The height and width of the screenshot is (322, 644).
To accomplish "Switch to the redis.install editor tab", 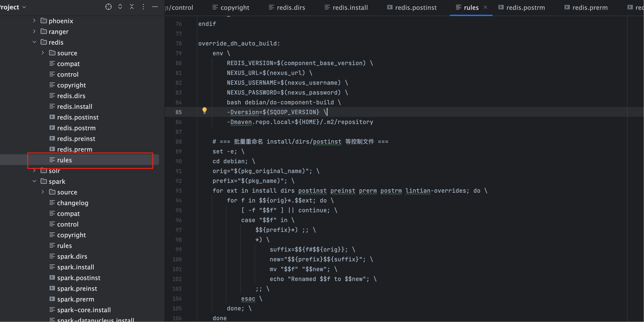I will [347, 8].
